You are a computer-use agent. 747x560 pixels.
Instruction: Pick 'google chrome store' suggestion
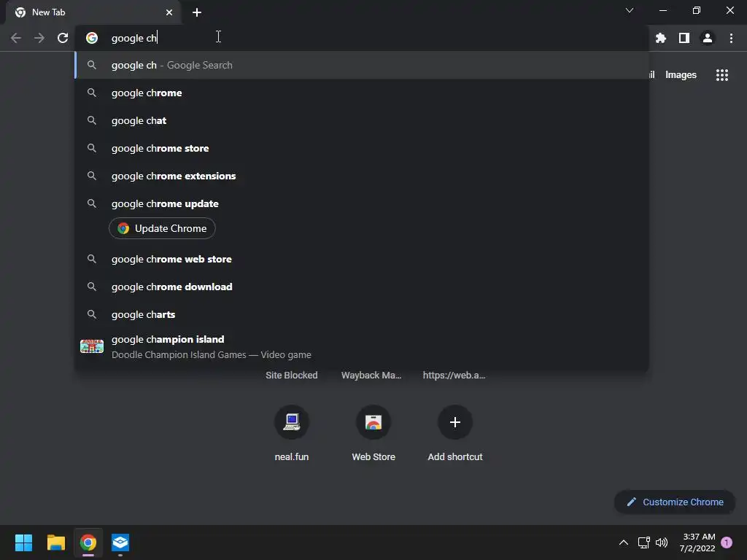click(x=362, y=148)
